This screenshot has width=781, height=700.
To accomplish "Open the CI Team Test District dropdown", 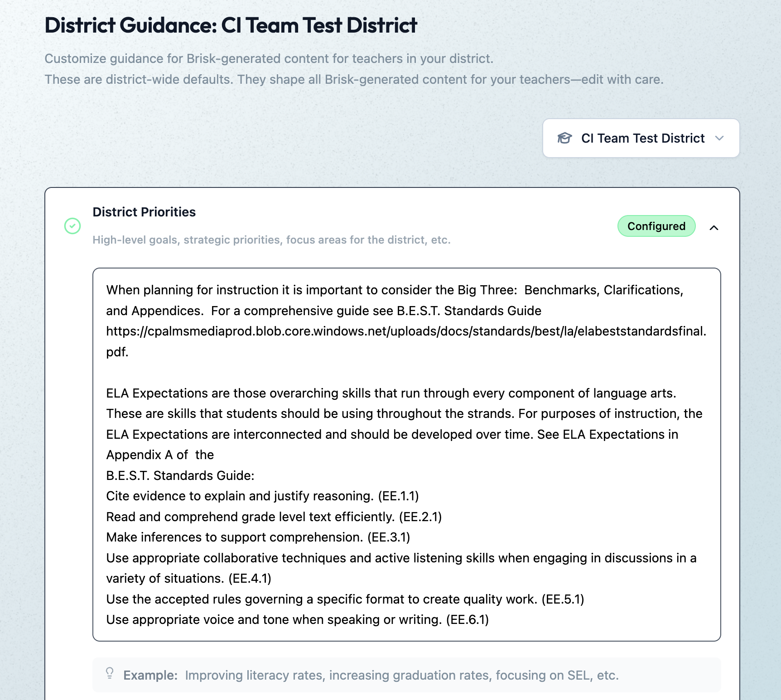I will click(x=641, y=138).
